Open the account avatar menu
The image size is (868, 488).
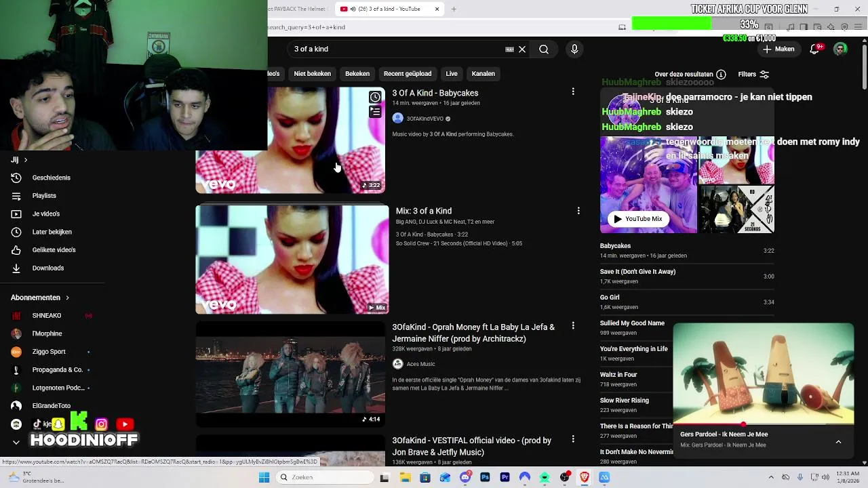pyautogui.click(x=840, y=49)
